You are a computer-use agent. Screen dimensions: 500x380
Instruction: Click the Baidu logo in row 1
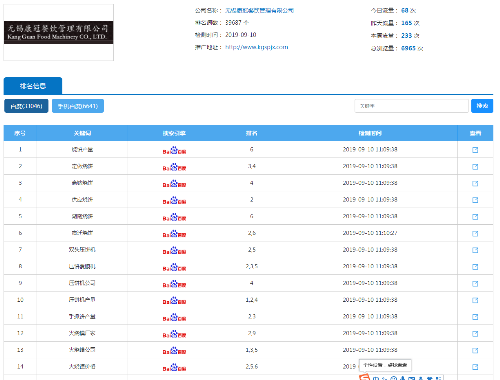coord(174,150)
